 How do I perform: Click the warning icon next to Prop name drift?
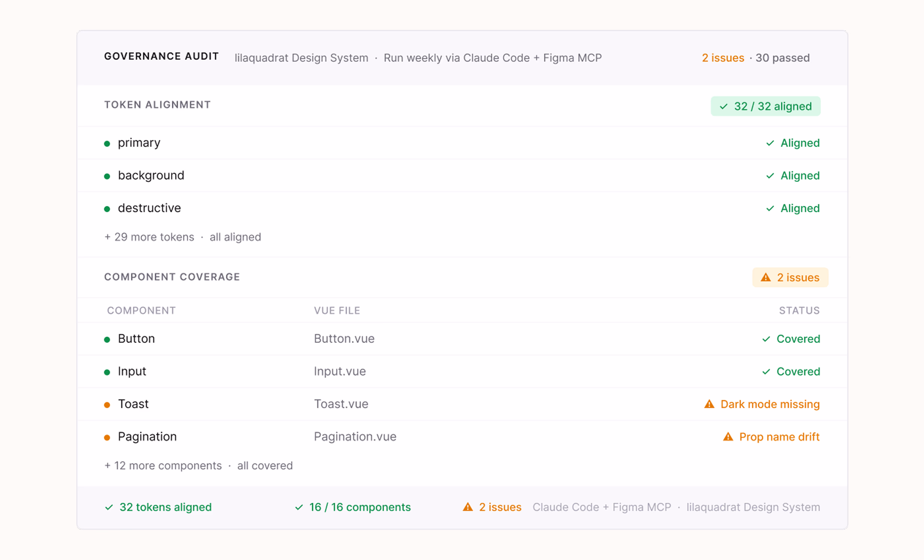pos(728,437)
